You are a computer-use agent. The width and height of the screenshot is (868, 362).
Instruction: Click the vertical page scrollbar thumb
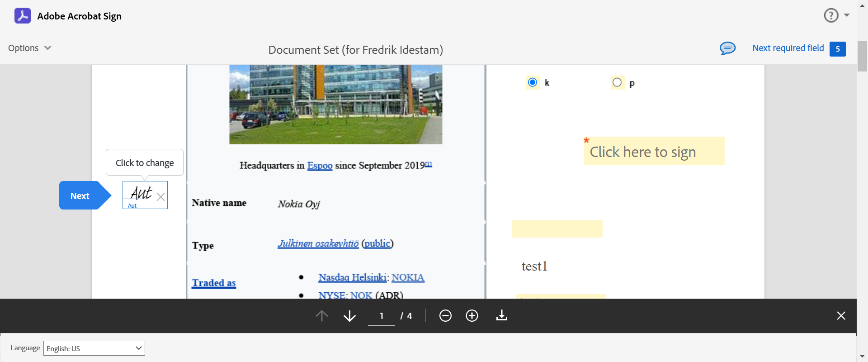tap(862, 56)
